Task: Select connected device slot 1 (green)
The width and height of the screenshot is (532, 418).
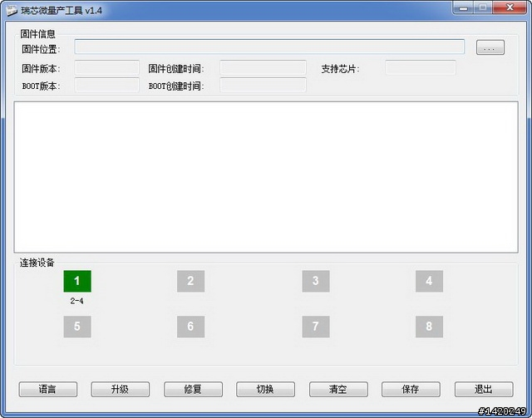Action: pyautogui.click(x=77, y=281)
